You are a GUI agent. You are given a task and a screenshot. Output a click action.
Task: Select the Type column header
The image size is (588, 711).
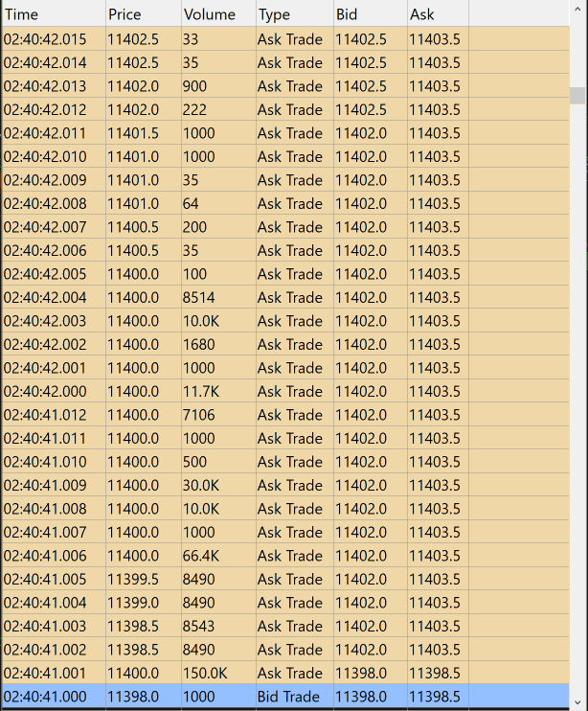point(293,14)
